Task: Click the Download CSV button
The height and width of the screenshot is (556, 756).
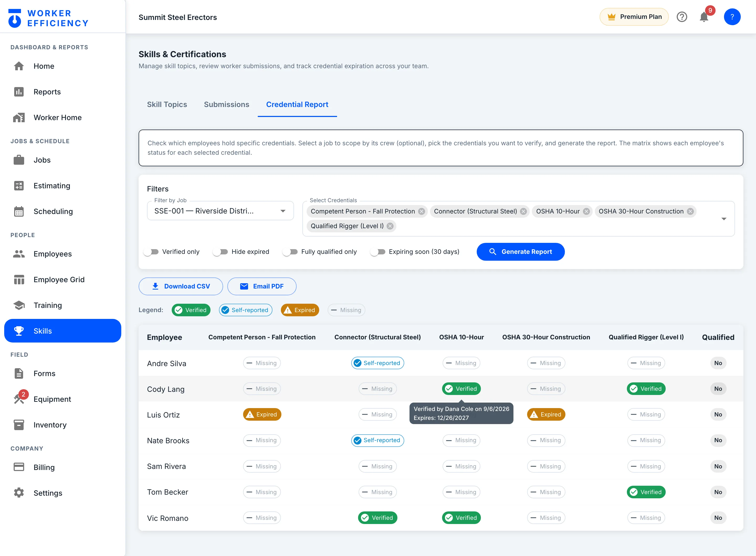Action: click(181, 286)
